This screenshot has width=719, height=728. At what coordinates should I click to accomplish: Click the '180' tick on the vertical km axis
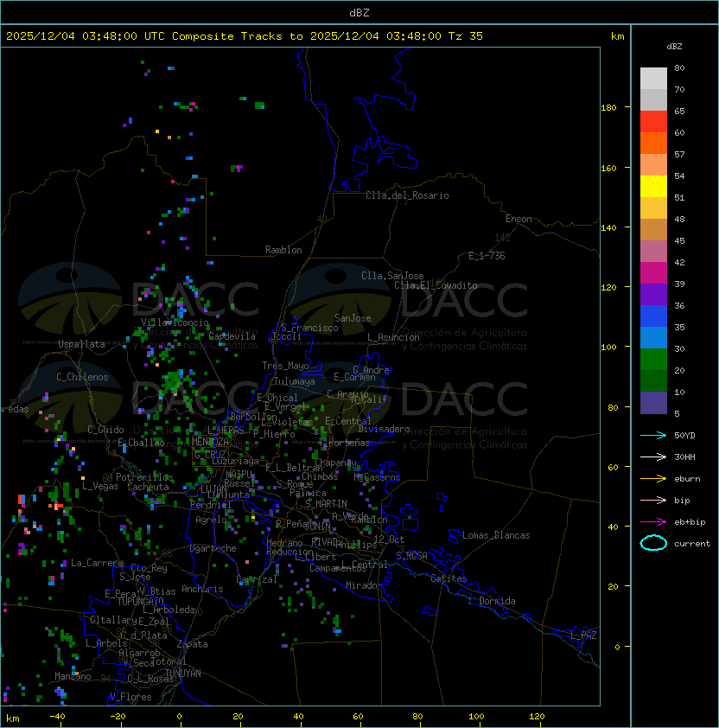[x=608, y=108]
